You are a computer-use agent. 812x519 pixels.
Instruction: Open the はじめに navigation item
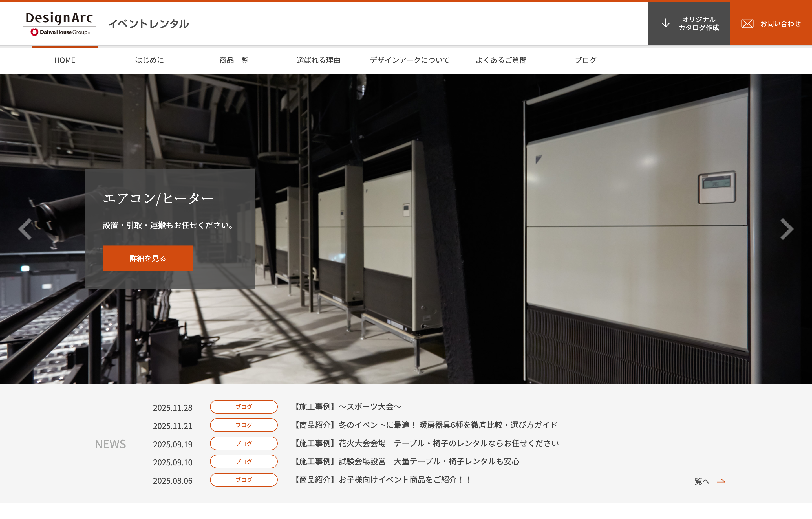[149, 60]
